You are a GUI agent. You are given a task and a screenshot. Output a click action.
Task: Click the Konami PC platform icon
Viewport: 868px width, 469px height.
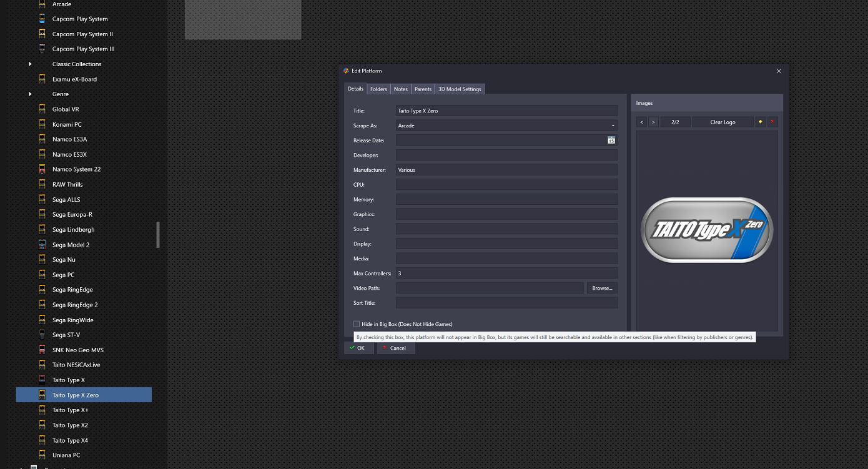click(42, 124)
